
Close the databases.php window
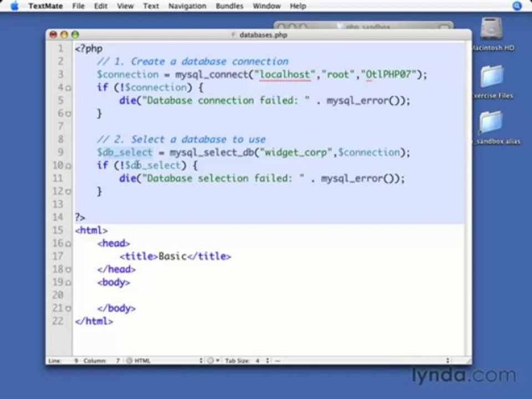click(x=53, y=34)
